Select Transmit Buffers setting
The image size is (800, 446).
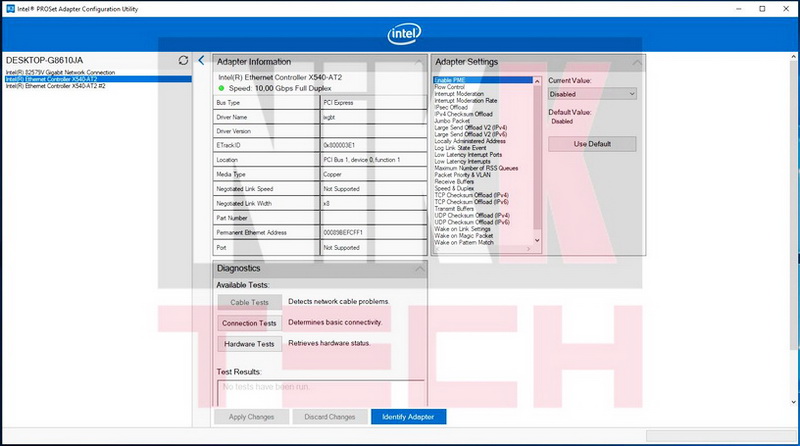[454, 209]
